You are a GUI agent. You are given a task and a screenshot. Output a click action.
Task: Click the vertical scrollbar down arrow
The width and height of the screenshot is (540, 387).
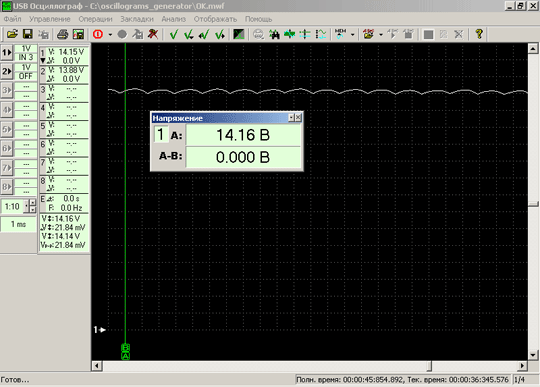tap(533, 355)
